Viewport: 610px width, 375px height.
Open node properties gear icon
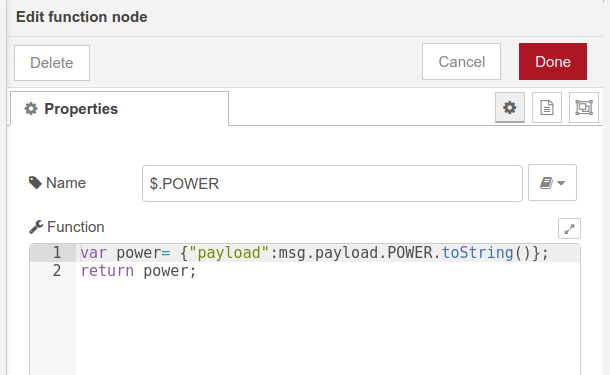coord(510,107)
